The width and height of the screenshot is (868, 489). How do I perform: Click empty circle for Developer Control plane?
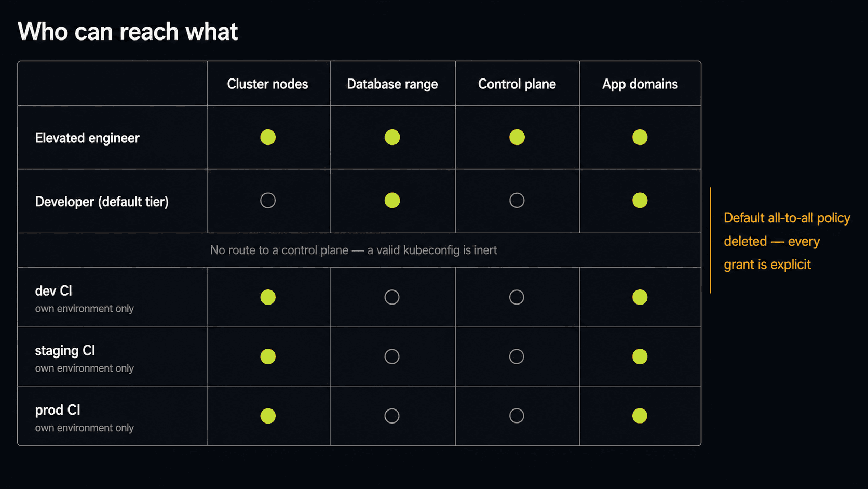tap(517, 200)
